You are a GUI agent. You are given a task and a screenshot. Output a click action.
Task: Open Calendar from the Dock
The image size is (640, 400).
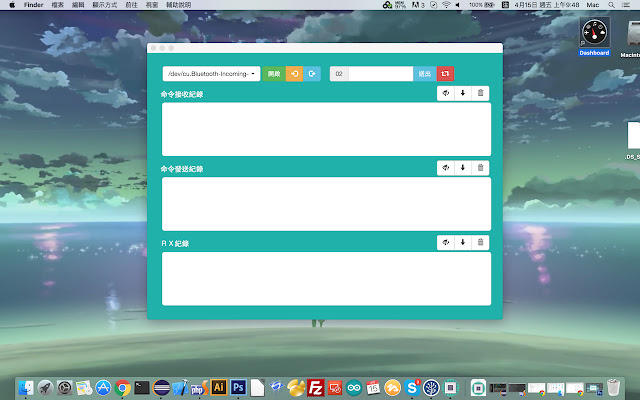pyautogui.click(x=373, y=387)
